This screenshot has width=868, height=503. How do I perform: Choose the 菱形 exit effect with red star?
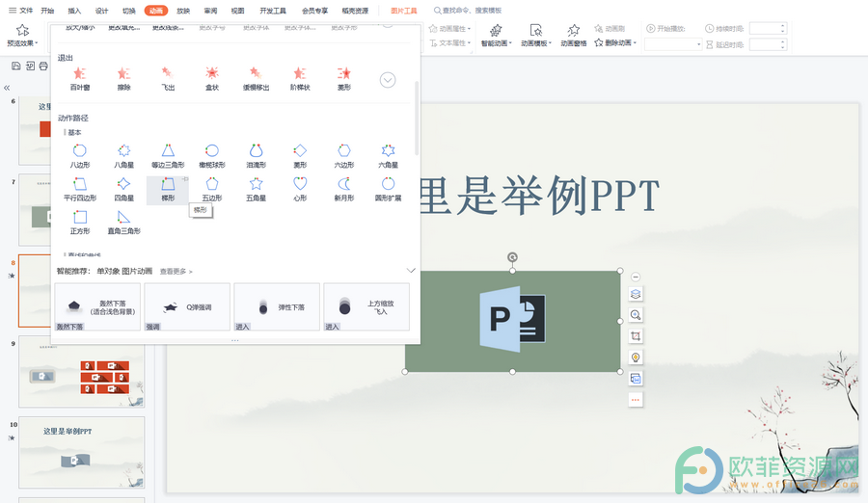pos(343,78)
